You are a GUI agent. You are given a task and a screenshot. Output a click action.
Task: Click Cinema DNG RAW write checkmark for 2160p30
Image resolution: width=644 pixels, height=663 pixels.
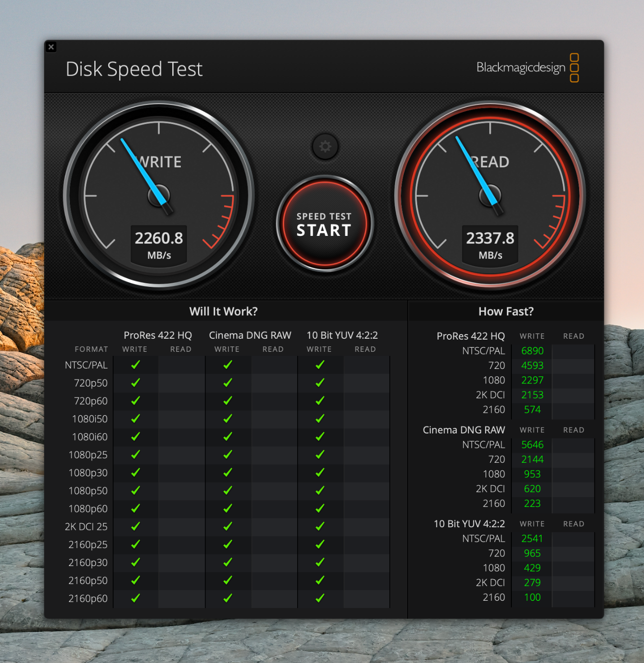click(228, 562)
